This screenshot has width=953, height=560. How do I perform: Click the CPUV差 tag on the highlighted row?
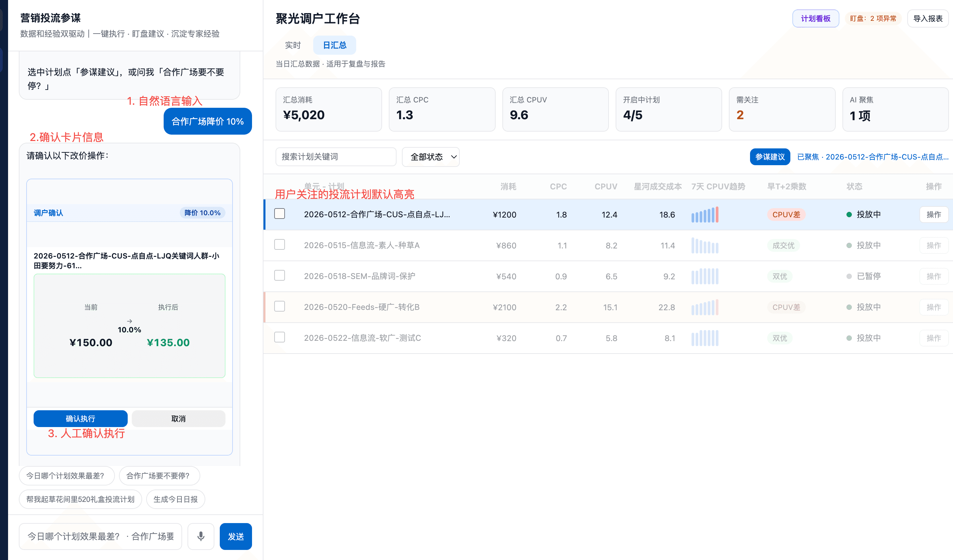(x=786, y=215)
